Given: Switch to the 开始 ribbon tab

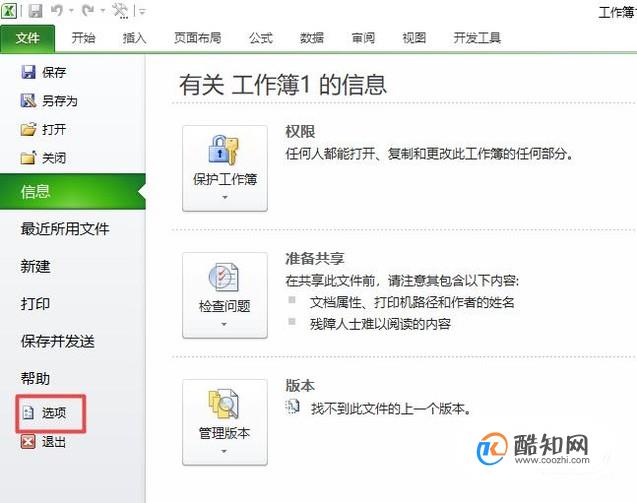Looking at the screenshot, I should pyautogui.click(x=83, y=38).
